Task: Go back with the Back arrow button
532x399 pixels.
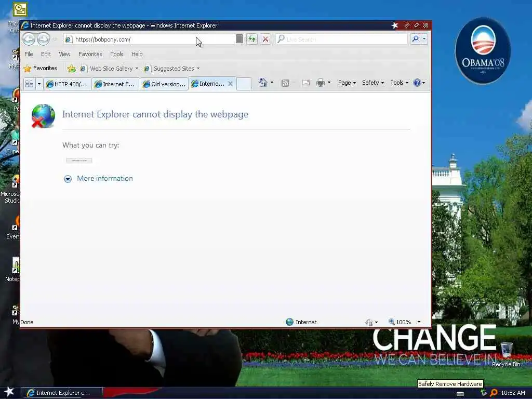Action: point(29,39)
